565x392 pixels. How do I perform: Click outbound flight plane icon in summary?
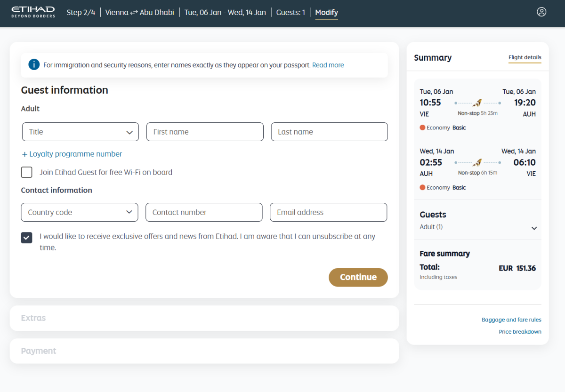(477, 103)
